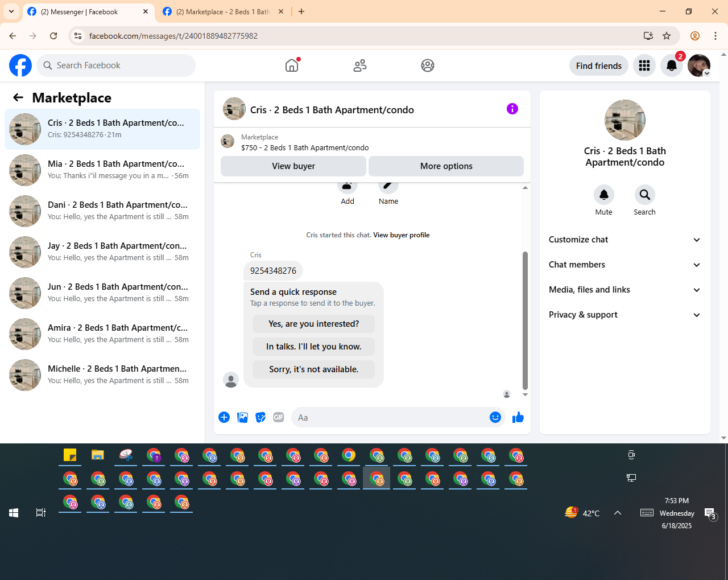Open the notifications bell
The image size is (728, 580).
pyautogui.click(x=672, y=65)
